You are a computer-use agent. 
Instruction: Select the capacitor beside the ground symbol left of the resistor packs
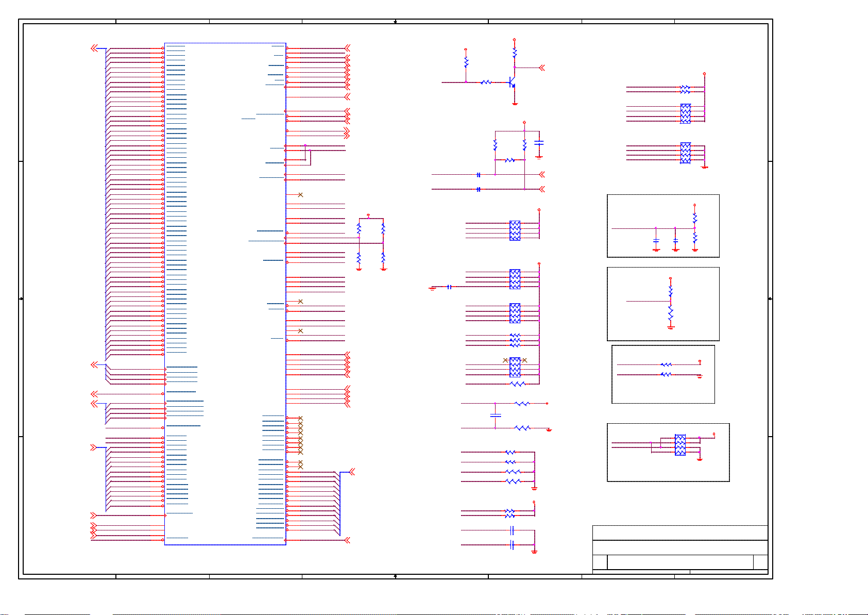point(449,287)
